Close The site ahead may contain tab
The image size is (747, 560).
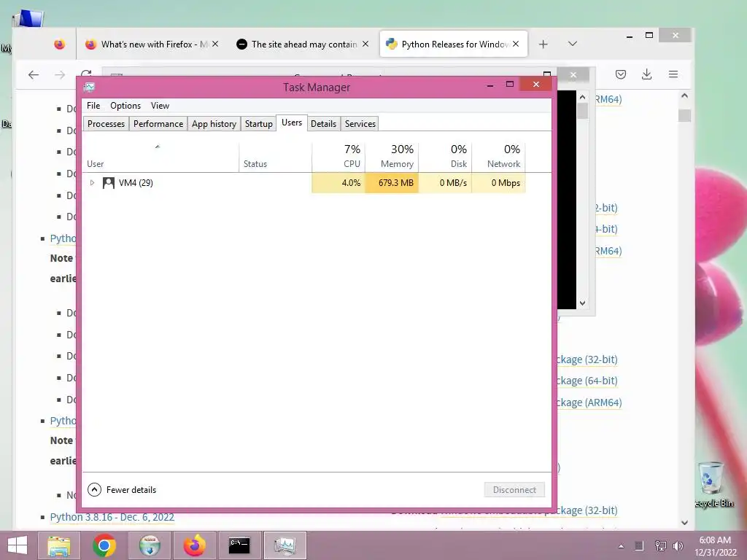tap(365, 44)
